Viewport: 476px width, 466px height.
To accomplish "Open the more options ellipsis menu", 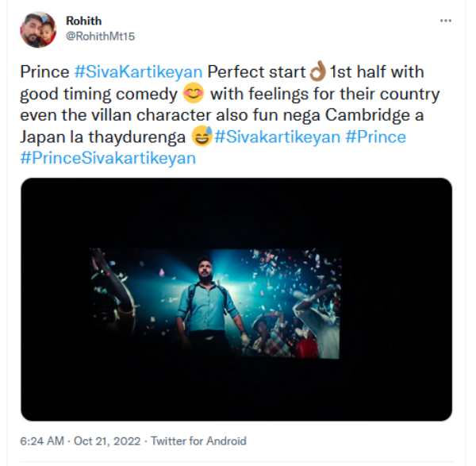I will coord(445,18).
